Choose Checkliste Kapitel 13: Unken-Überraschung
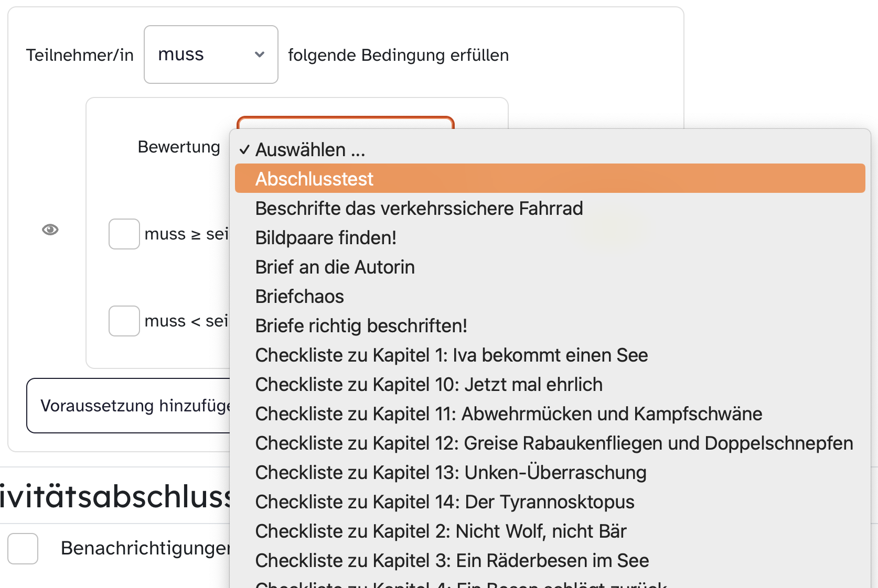Screen dimensions: 878x588 tap(451, 473)
